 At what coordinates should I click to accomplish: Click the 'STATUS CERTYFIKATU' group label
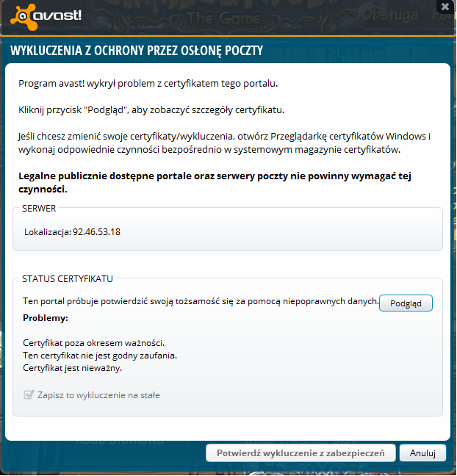[x=68, y=278]
